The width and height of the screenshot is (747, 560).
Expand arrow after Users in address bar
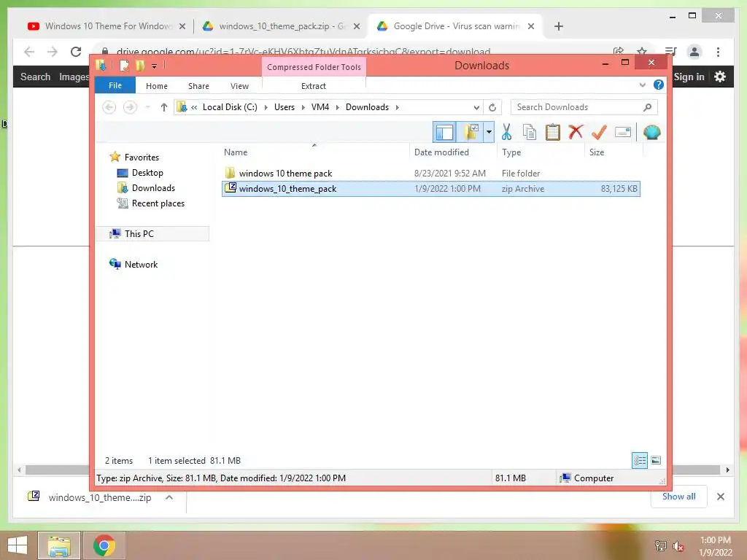(303, 107)
